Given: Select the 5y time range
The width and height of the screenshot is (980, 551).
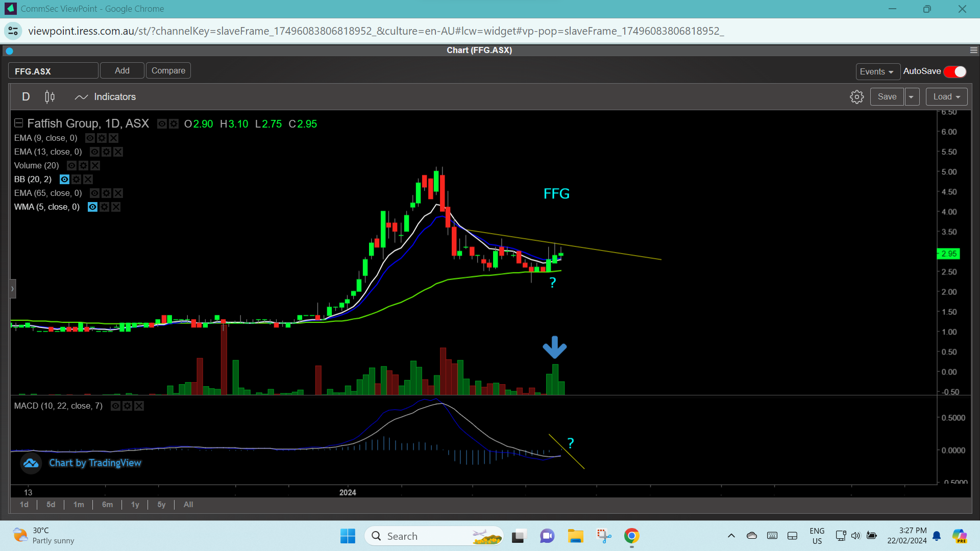Looking at the screenshot, I should point(161,505).
